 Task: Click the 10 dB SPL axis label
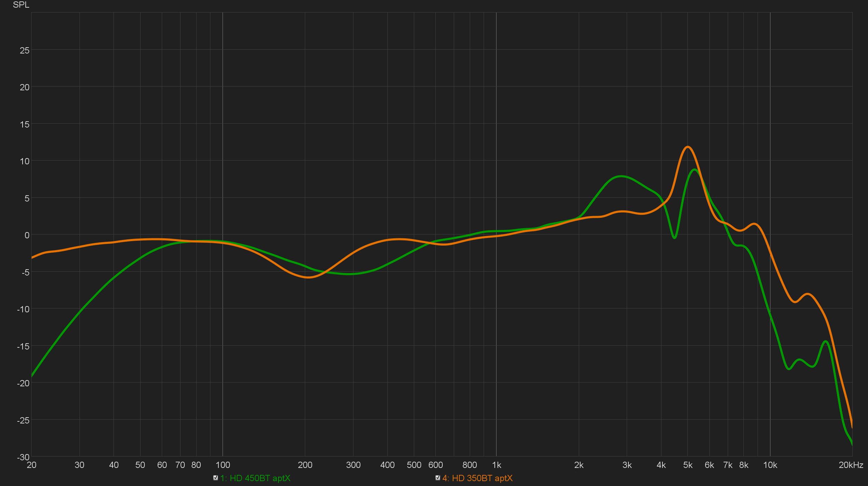[x=25, y=162]
